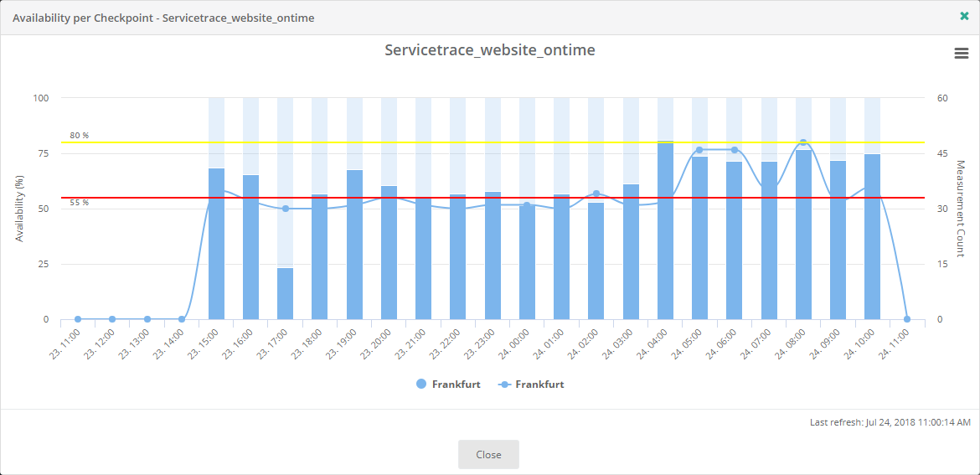Screen dimensions: 980x475
Task: Click the right axis value 60
Action: point(942,98)
